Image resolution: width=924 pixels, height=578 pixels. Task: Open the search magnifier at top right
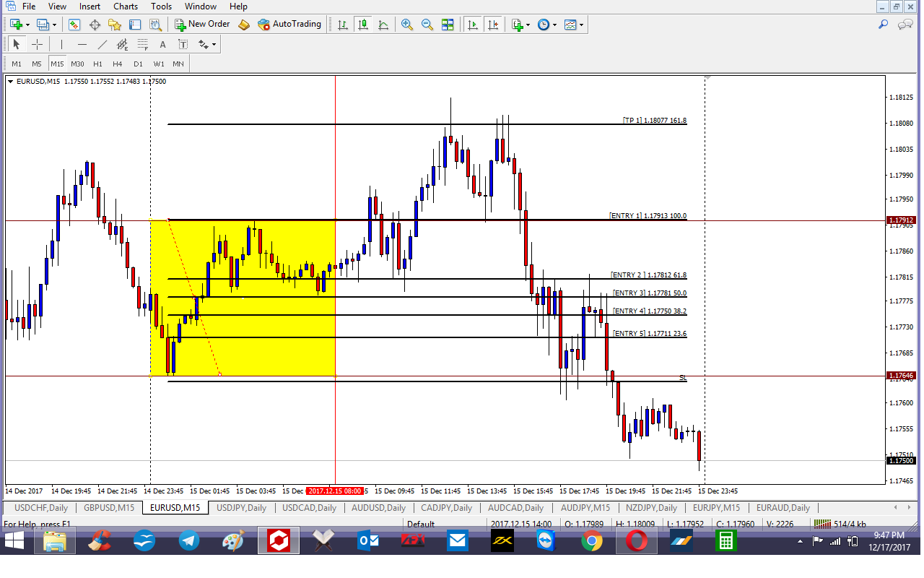point(883,25)
